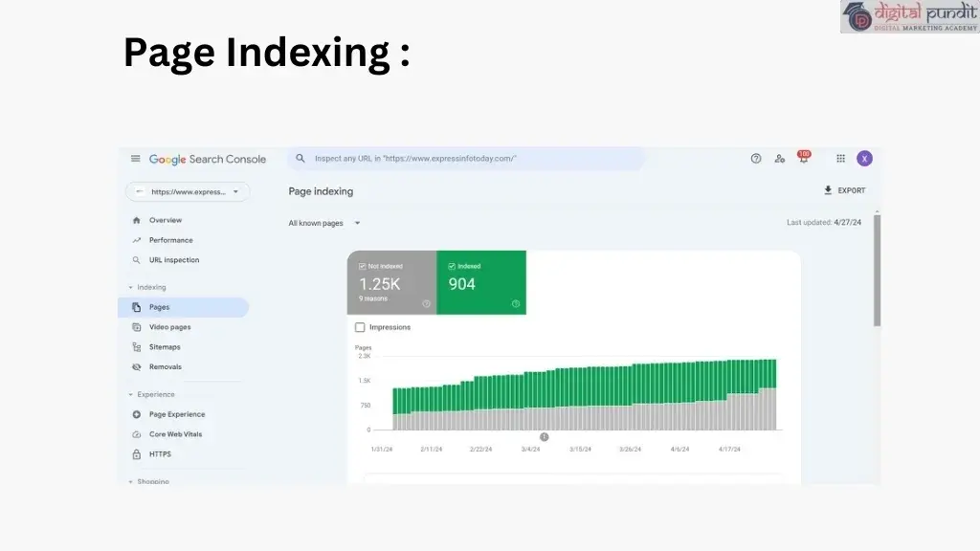Image resolution: width=980 pixels, height=551 pixels.
Task: Click the HTTPS lock icon
Action: pyautogui.click(x=136, y=454)
